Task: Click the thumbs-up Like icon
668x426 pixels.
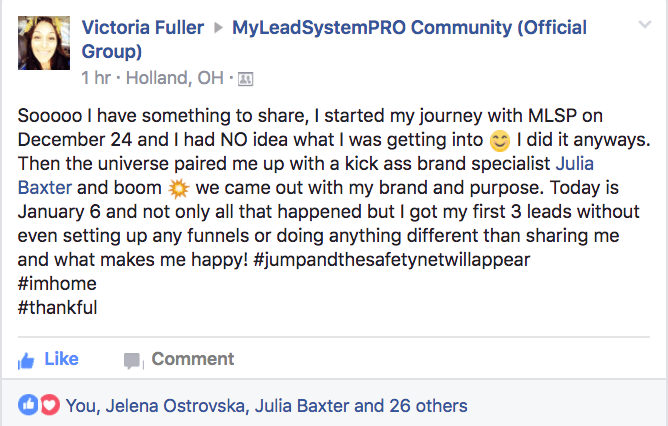Action: (26, 361)
